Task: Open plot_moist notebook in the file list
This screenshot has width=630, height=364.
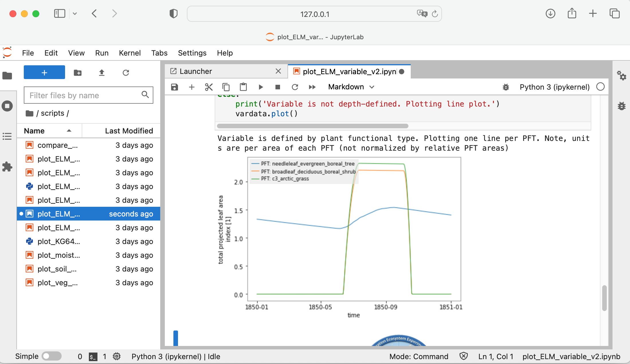Action: 58,255
